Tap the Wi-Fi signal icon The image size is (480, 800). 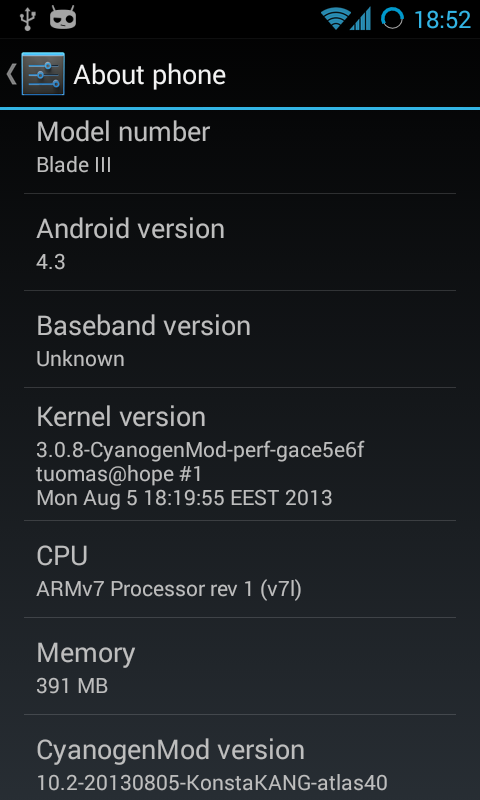click(334, 19)
